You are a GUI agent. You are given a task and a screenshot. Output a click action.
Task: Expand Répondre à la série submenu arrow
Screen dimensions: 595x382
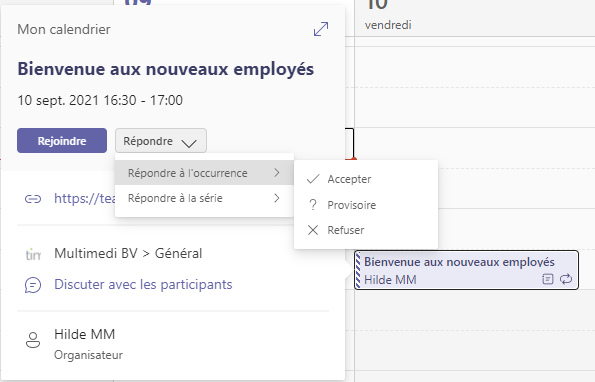(x=277, y=198)
